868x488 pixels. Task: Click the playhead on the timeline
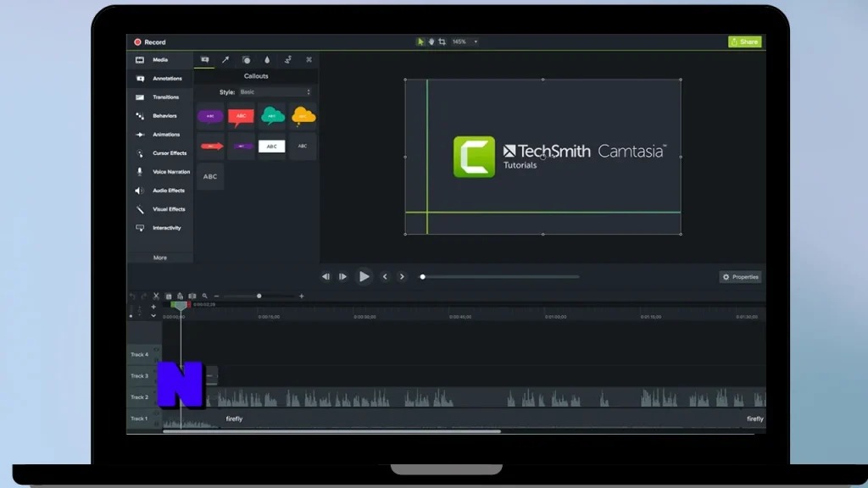(181, 305)
